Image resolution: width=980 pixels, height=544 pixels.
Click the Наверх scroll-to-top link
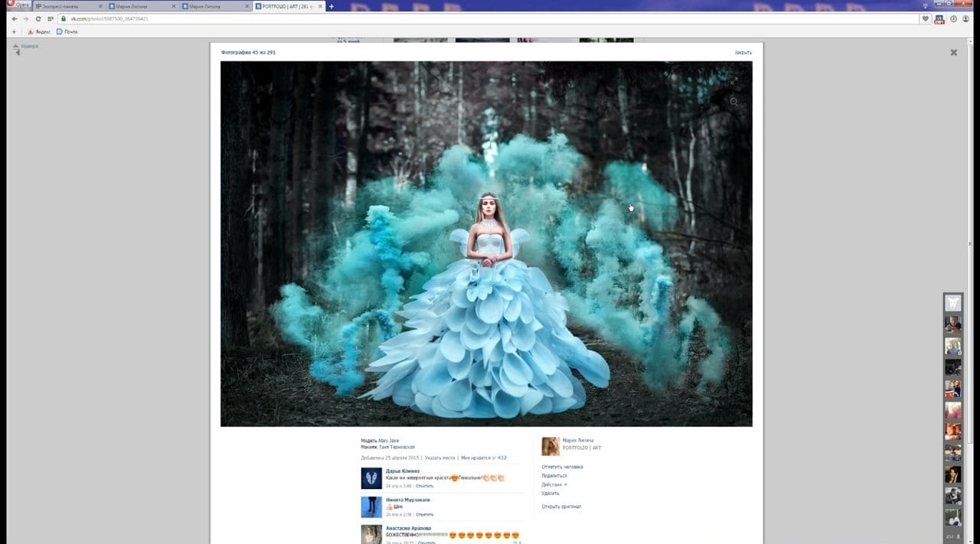click(25, 47)
